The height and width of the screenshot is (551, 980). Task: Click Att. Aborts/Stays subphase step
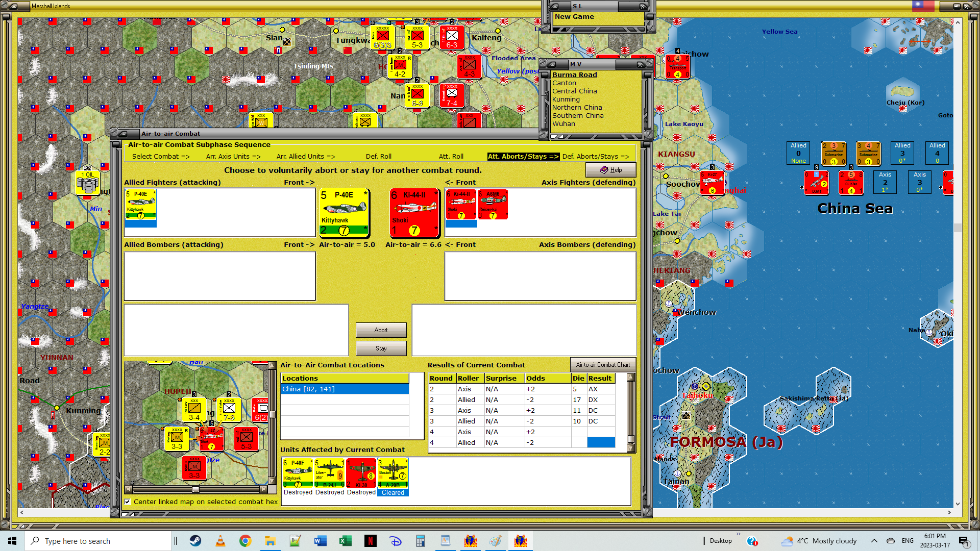523,157
